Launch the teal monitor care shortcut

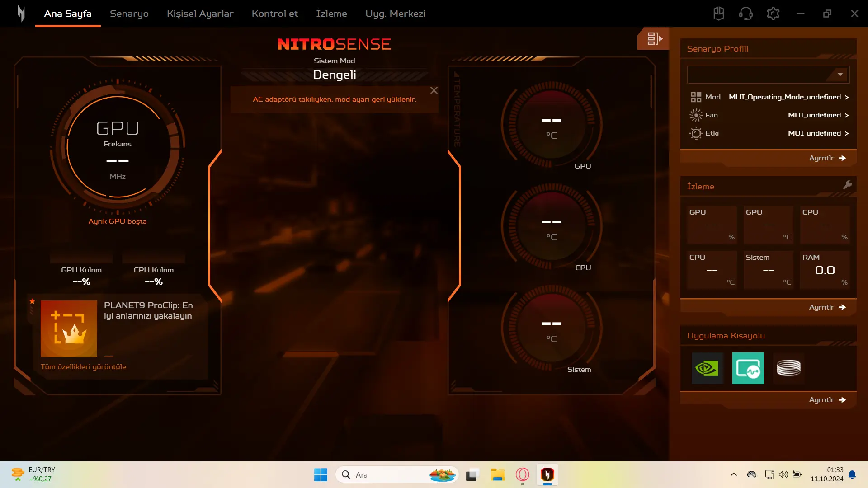click(748, 368)
